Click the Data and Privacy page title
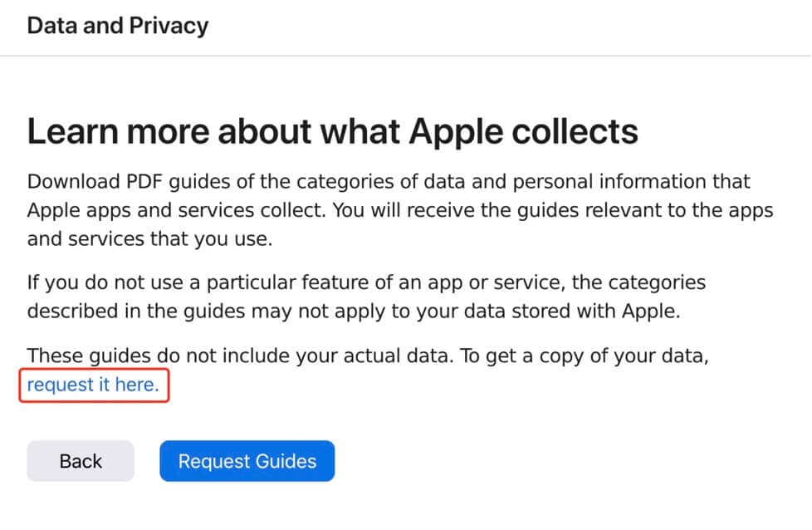The image size is (812, 530). 117,26
